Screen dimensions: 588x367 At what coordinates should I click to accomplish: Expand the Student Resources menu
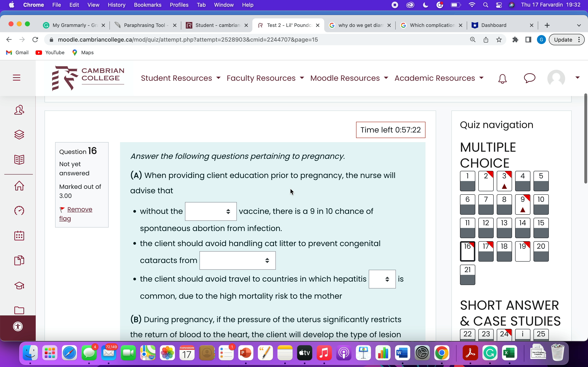[180, 78]
